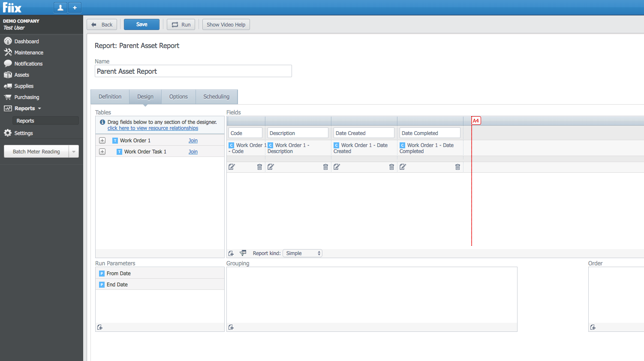Click Work Order 1 - Date Created cell
Viewport: 644px width, 361px height.
pos(364,148)
